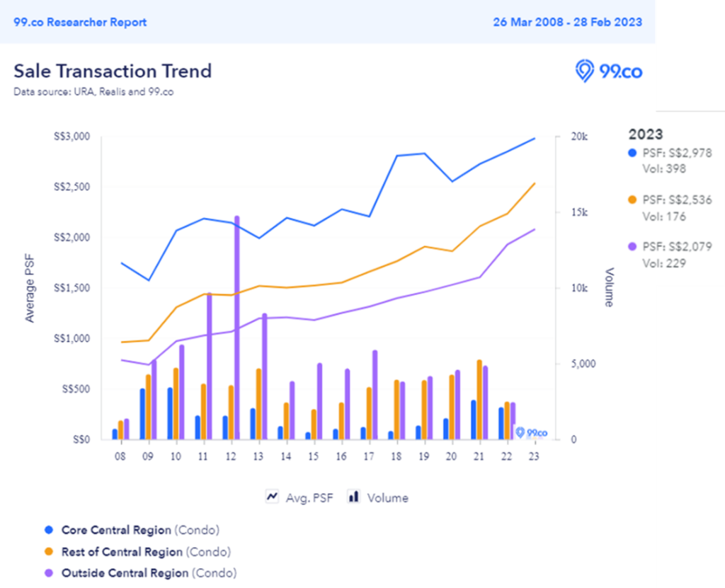This screenshot has width=725, height=588.
Task: Click the blue dot beside PSF S$2,978
Action: (x=632, y=153)
